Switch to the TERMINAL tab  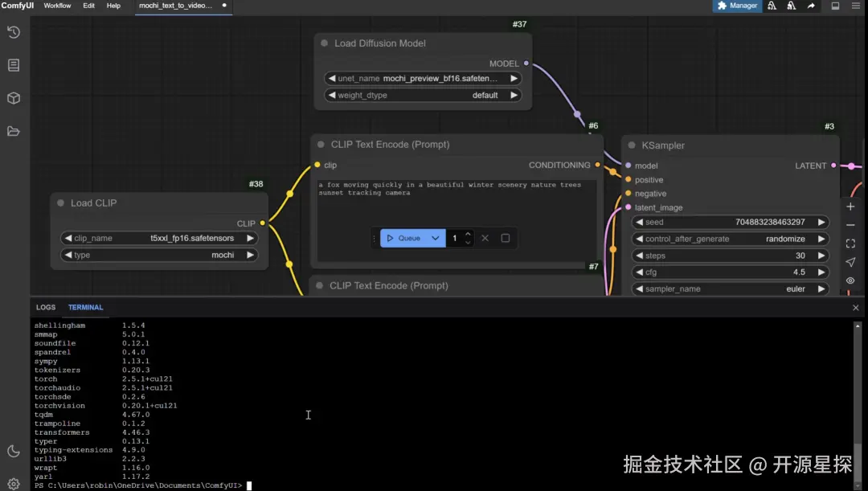pyautogui.click(x=86, y=307)
